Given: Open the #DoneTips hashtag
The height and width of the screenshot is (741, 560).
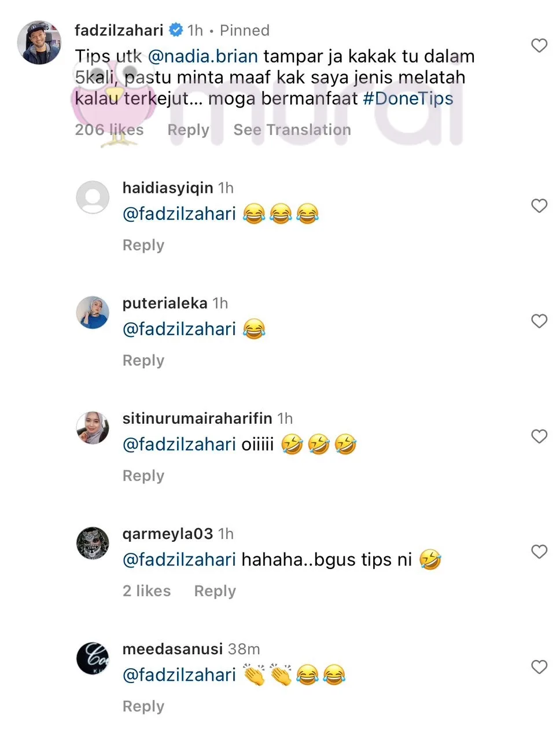Looking at the screenshot, I should click(x=408, y=98).
